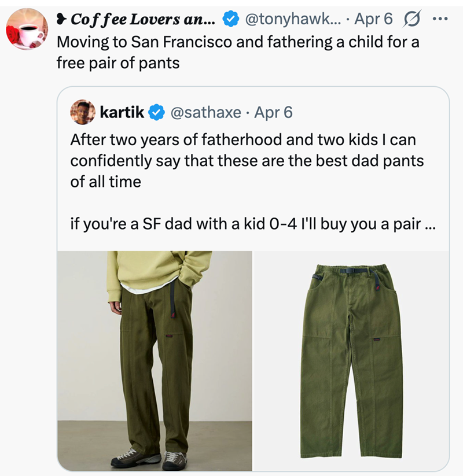Viewport: 463px width, 476px height.
Task: Click the spade symbol in the display name
Action: coord(62,18)
